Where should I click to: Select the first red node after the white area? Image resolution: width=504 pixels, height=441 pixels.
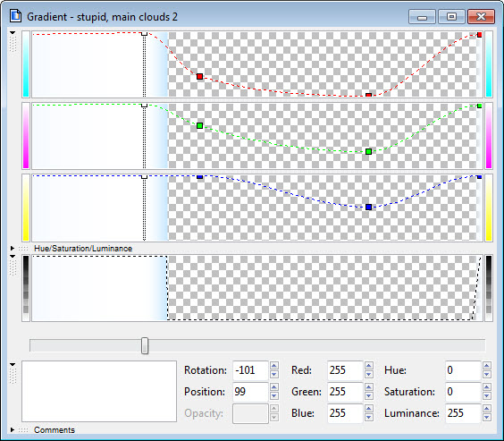click(x=199, y=77)
